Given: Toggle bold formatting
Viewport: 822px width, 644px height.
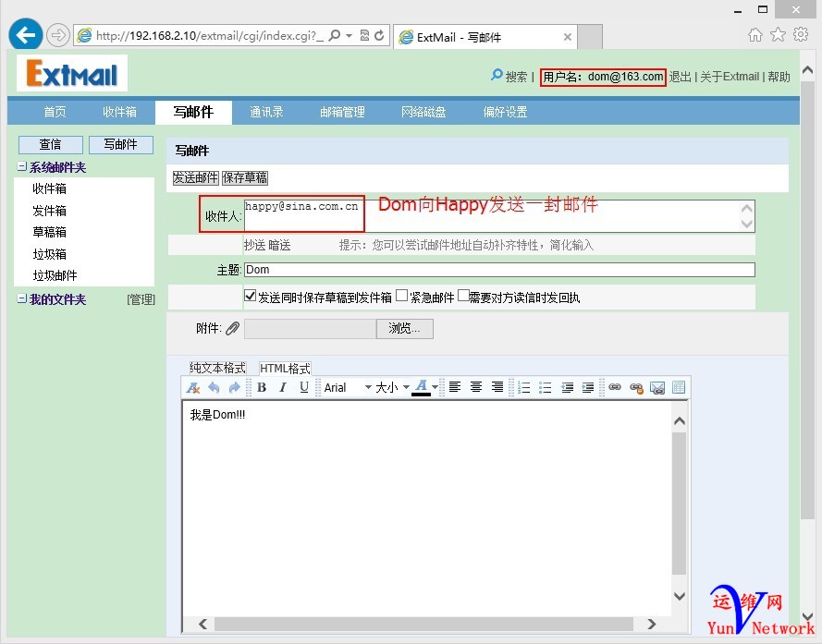Looking at the screenshot, I should 262,387.
